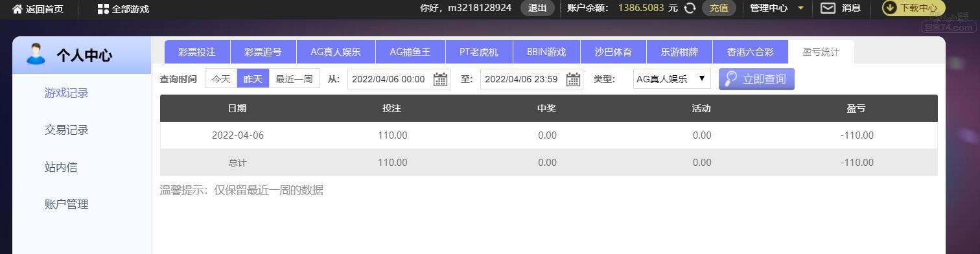
Task: Click the 立即查询 search button
Action: pos(756,79)
